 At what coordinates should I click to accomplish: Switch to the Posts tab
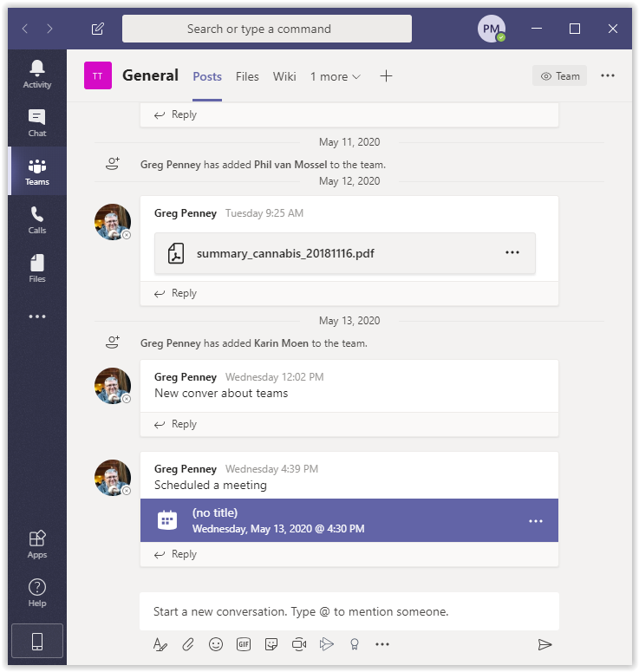click(x=207, y=76)
